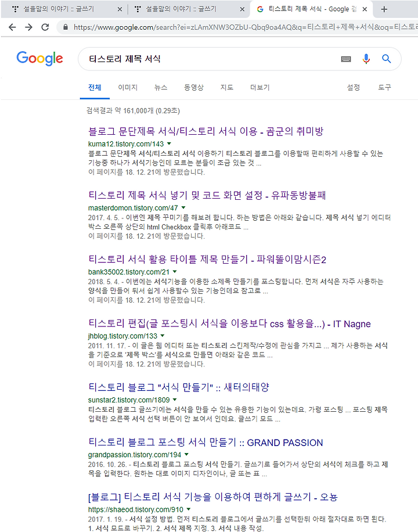Click the browser forward arrow
Image resolution: width=418 pixels, height=532 pixels.
[29, 27]
